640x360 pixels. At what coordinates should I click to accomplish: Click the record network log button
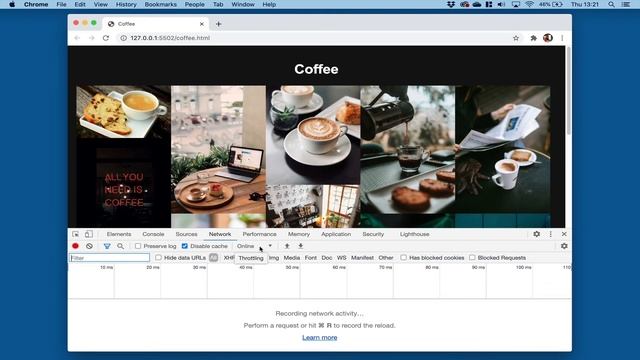pyautogui.click(x=75, y=246)
